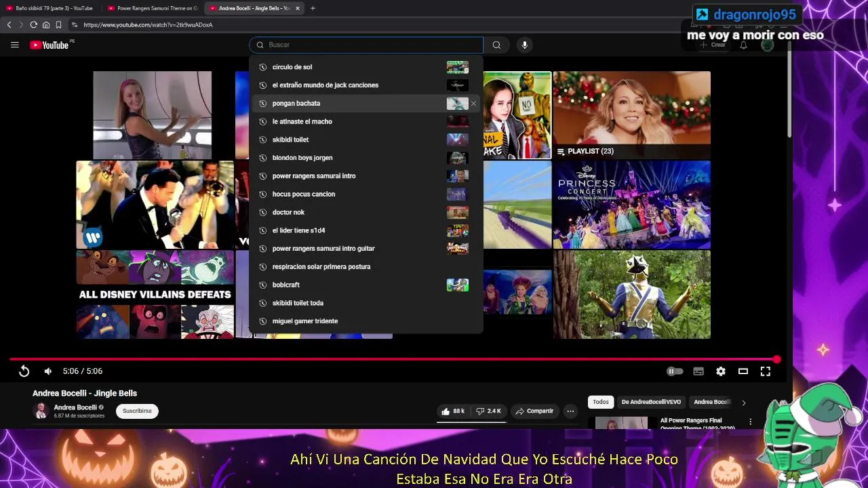868x488 pixels.
Task: Select the 'blondon boys jorgen' suggestion
Action: click(366, 158)
